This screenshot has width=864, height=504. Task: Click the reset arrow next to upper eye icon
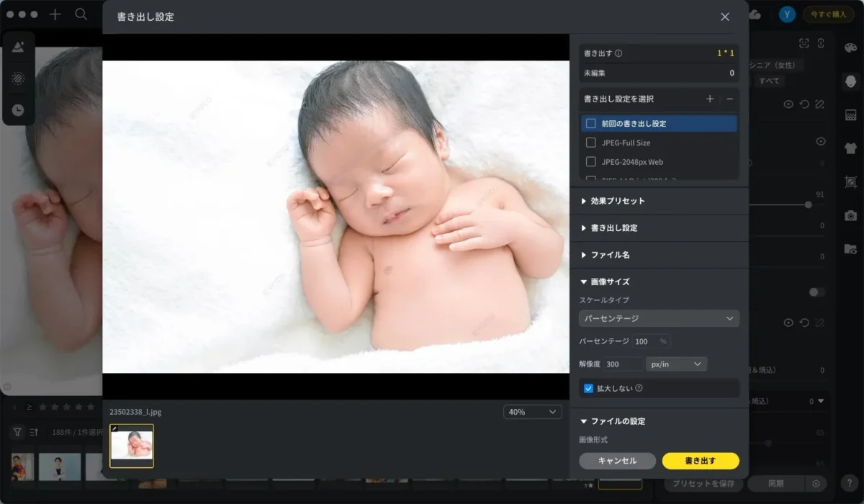804,104
